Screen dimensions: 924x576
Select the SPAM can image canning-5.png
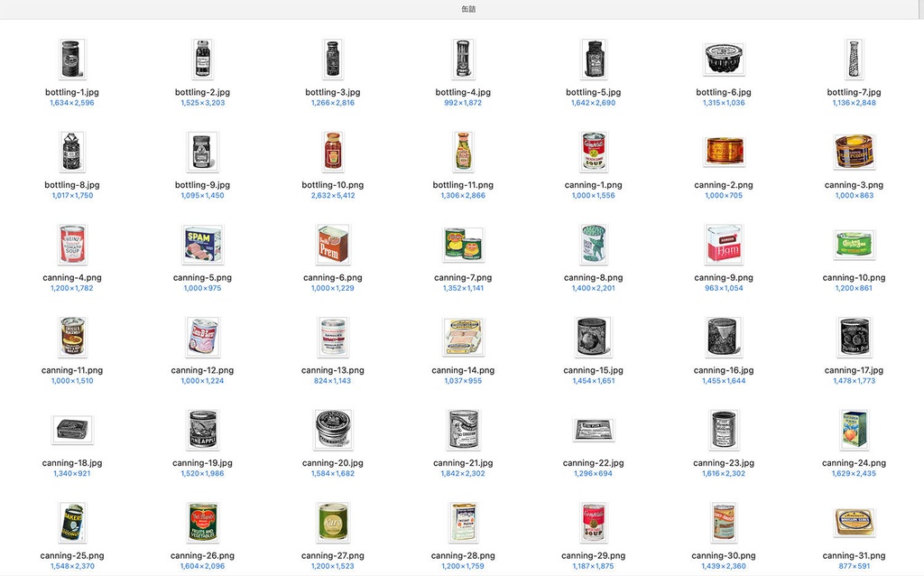click(x=202, y=245)
